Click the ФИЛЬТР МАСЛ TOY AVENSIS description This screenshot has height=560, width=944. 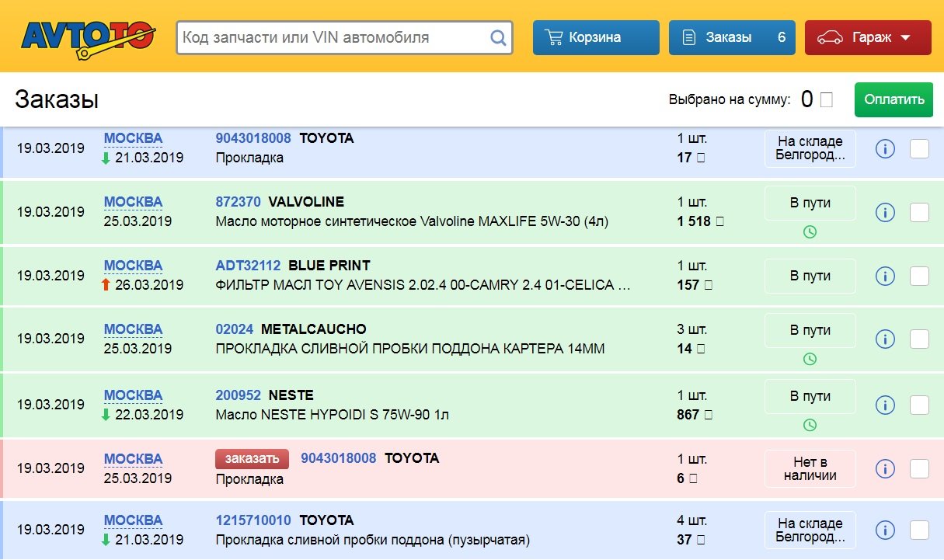coord(423,285)
